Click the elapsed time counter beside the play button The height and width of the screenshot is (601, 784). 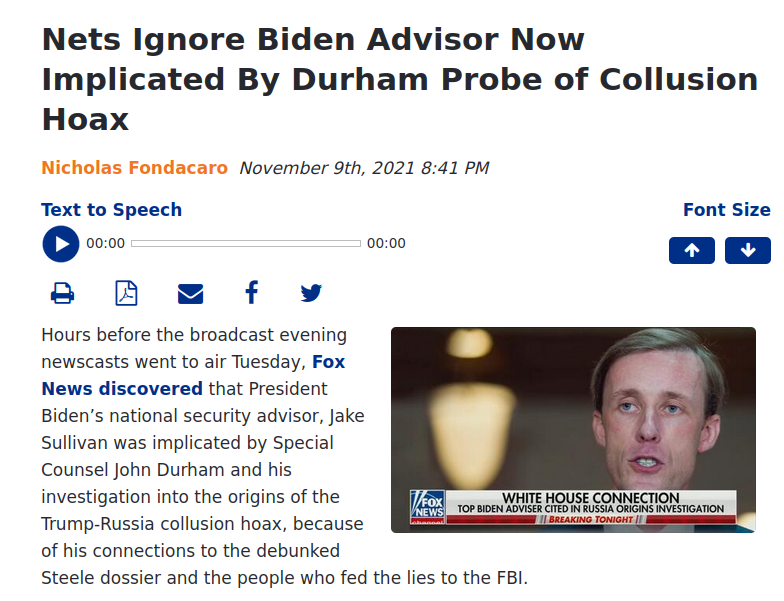click(106, 244)
